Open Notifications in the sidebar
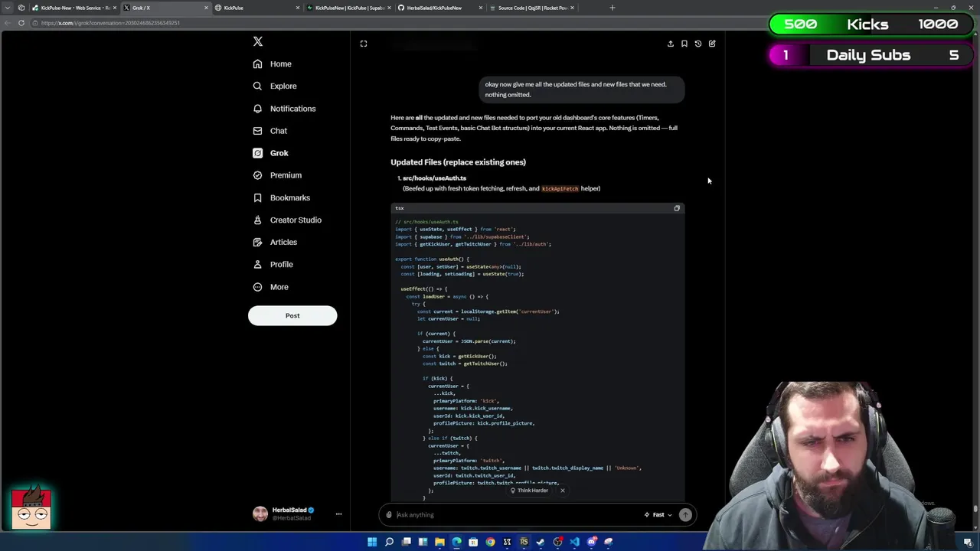Viewport: 980px width, 551px height. (x=284, y=109)
